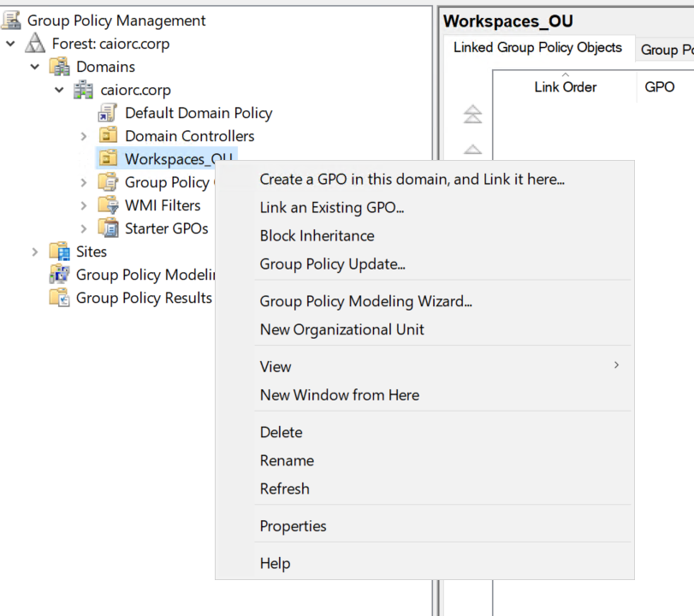Sort by the Link Order column header
The width and height of the screenshot is (694, 616).
click(x=565, y=86)
